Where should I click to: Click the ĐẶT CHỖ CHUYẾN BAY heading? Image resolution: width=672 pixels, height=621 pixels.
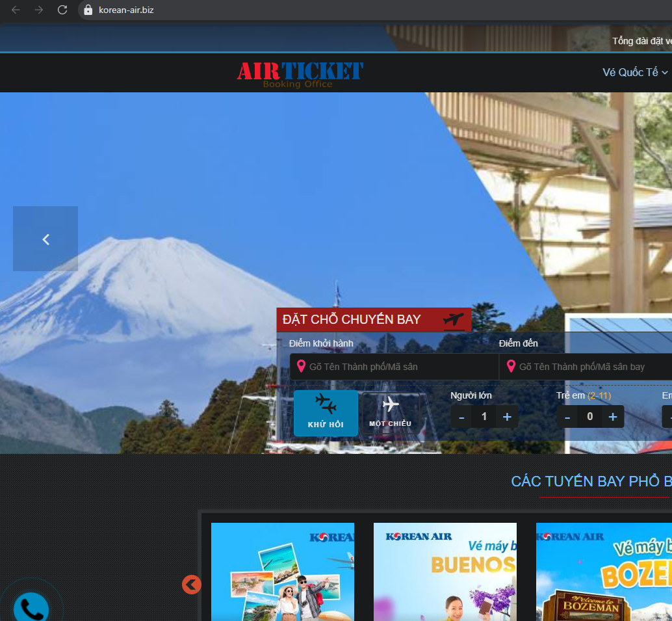coord(352,319)
